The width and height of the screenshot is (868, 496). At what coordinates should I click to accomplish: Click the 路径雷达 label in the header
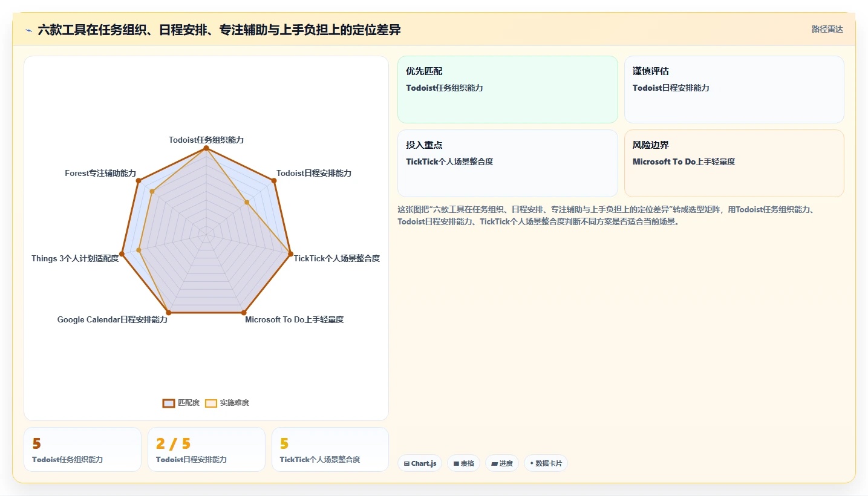[827, 29]
